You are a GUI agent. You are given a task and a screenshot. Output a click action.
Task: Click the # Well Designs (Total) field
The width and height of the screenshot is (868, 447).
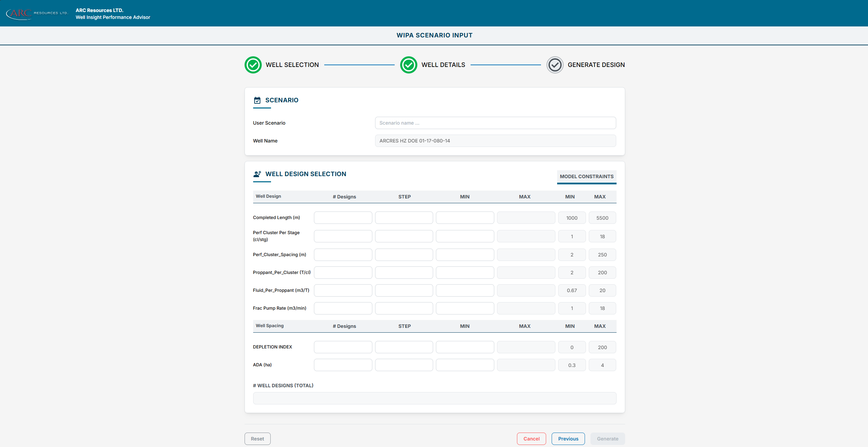[435, 398]
